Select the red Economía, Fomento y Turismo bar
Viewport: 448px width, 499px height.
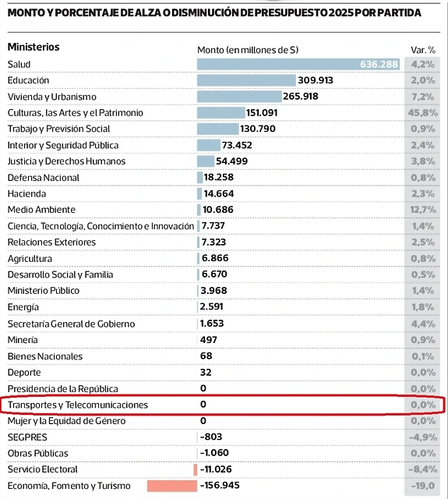click(172, 486)
